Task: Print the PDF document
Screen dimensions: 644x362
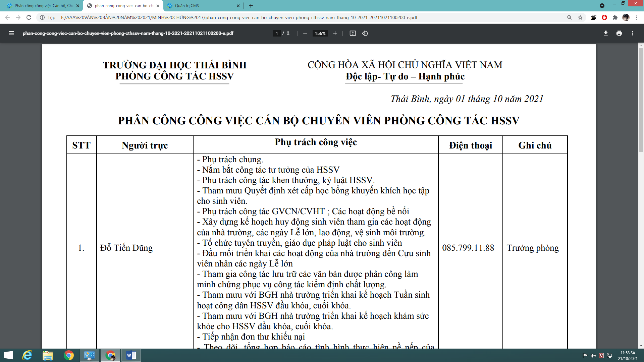Action: 619,33
